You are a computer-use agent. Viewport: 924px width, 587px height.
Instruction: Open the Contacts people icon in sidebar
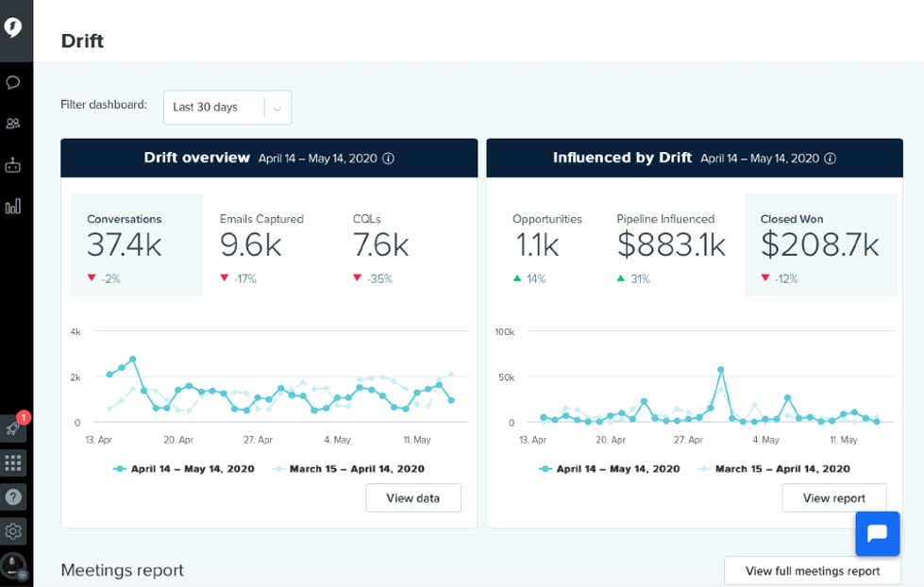point(13,124)
